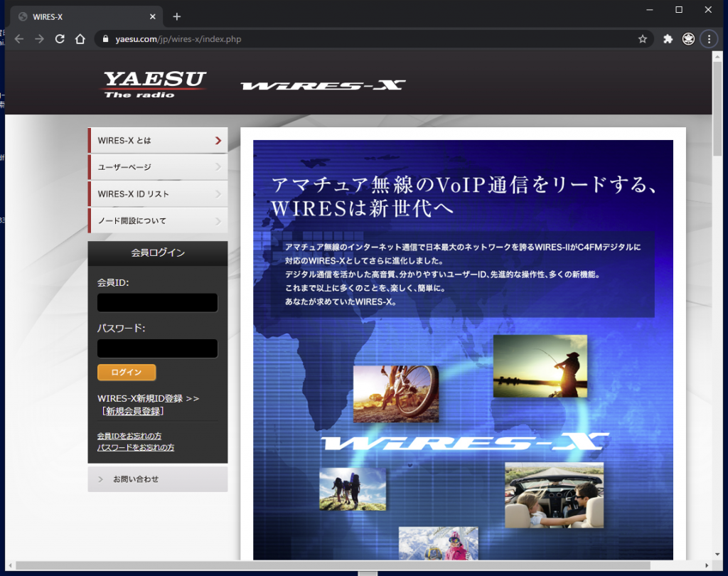Open the browser home page
The width and height of the screenshot is (728, 576).
tap(80, 39)
